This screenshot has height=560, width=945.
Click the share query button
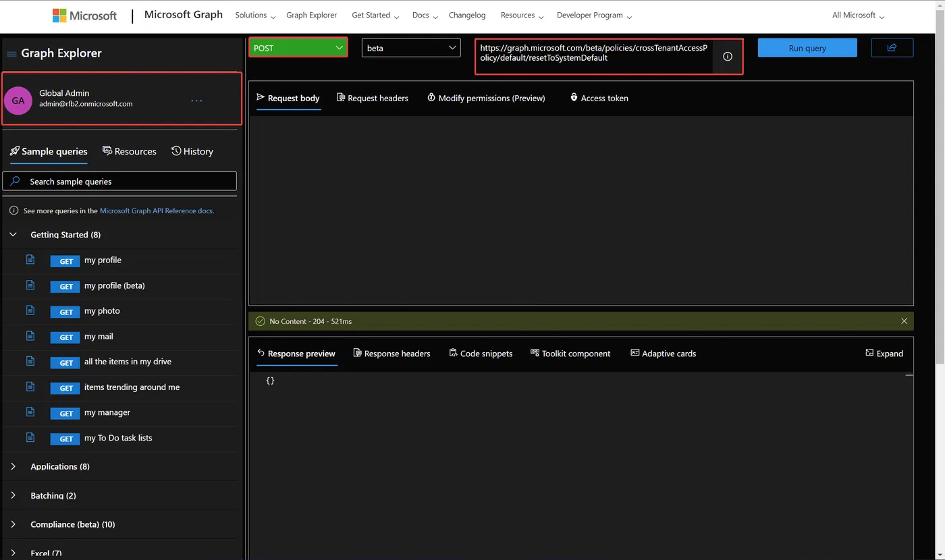click(x=892, y=47)
